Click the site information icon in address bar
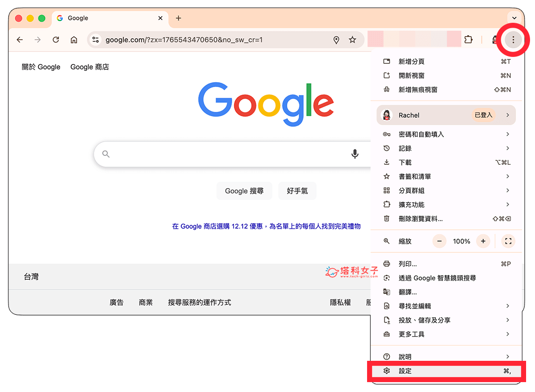Screen dimensions: 535x392 tap(95, 40)
